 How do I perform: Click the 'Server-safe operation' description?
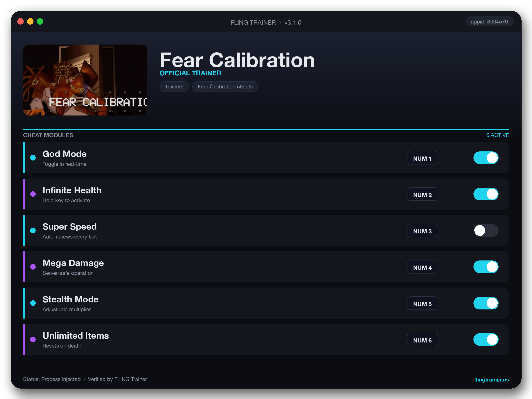(68, 273)
